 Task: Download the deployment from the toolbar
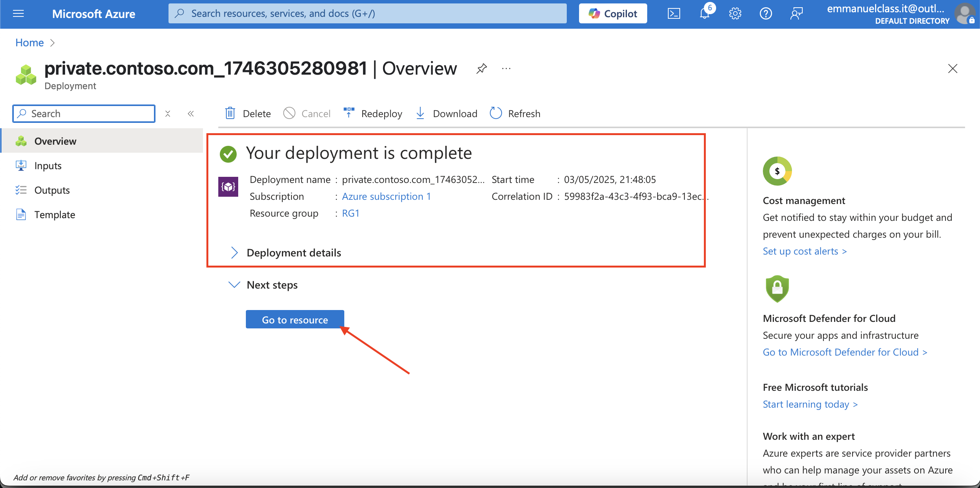pyautogui.click(x=446, y=114)
